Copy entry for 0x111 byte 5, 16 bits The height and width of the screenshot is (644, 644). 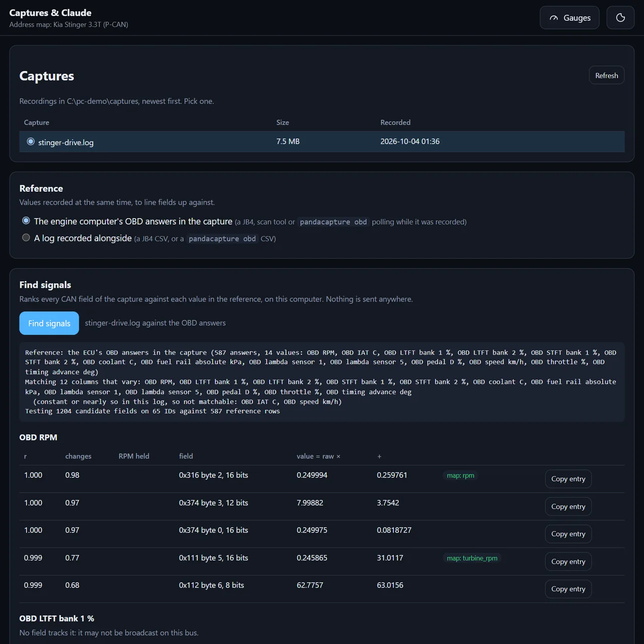pyautogui.click(x=568, y=561)
